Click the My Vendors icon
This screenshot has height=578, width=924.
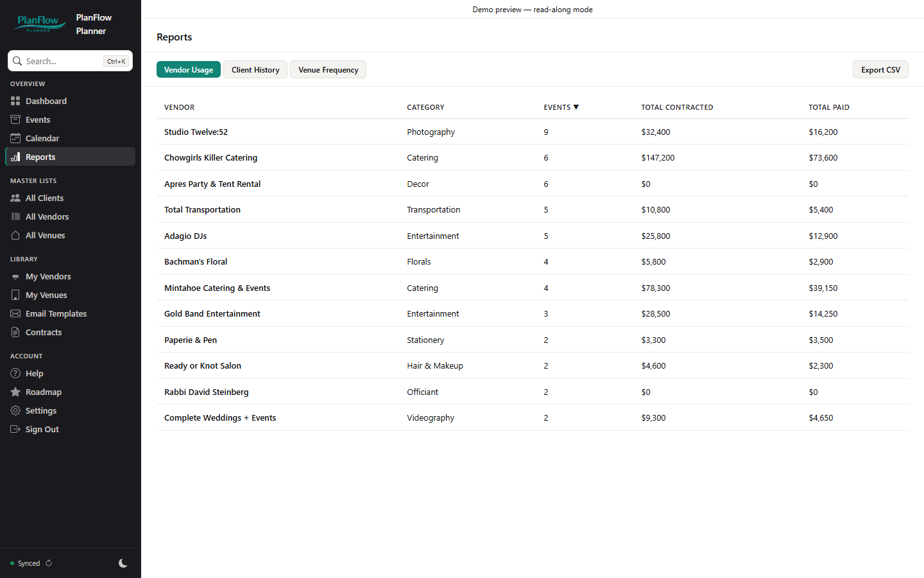15,276
